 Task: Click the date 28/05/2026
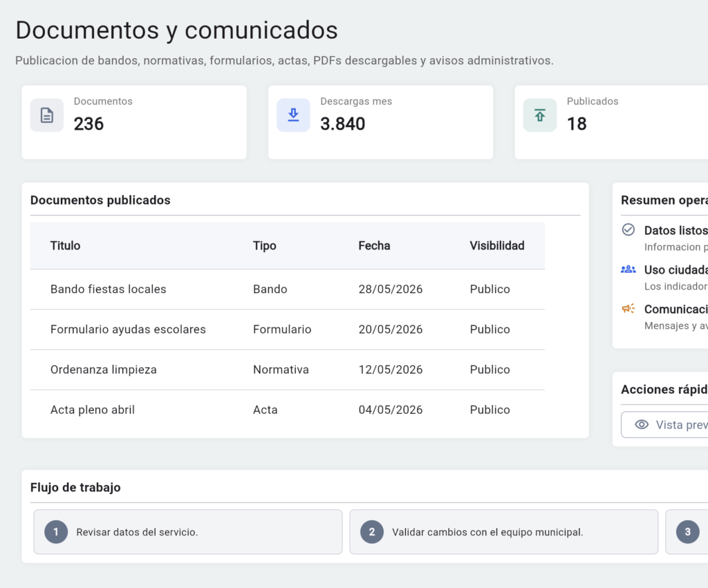(x=391, y=290)
